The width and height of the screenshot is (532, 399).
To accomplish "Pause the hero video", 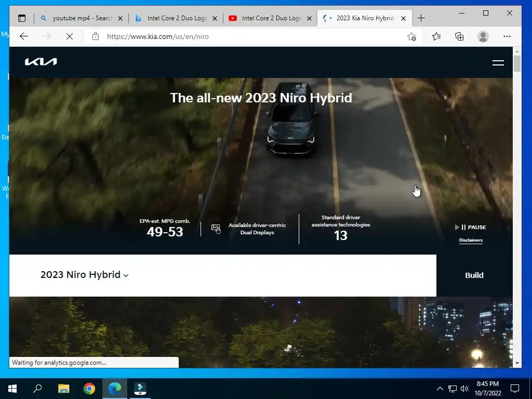I will tap(471, 228).
